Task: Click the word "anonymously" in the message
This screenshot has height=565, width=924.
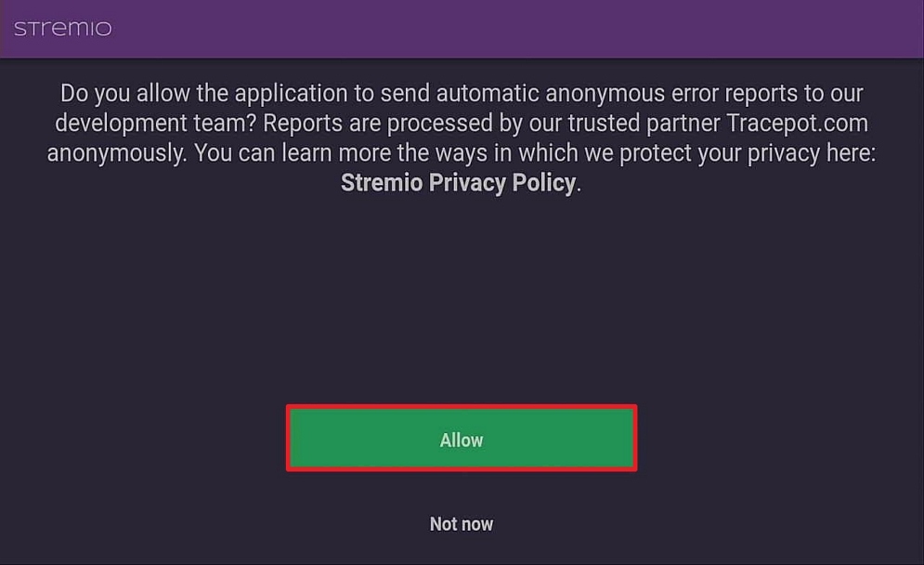Action: (116, 153)
